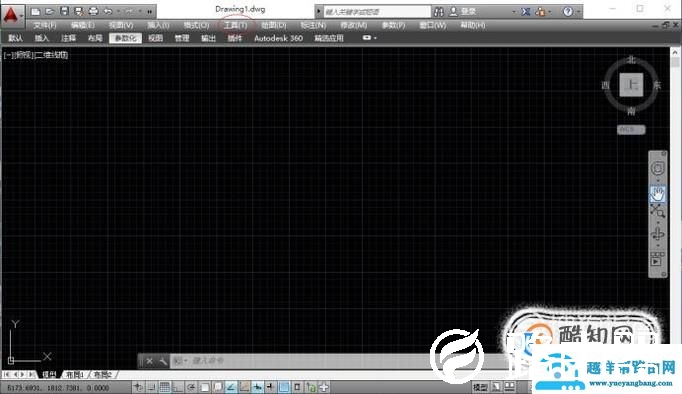The width and height of the screenshot is (682, 394).
Task: Click the Undo arrow icon
Action: (x=107, y=11)
